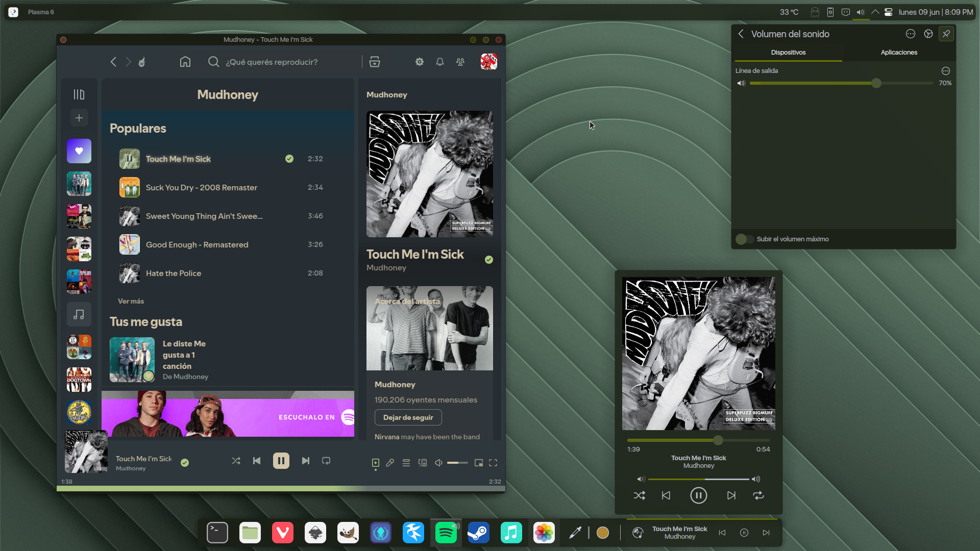The height and width of the screenshot is (551, 980).
Task: Open the terminal from the dock
Action: pyautogui.click(x=217, y=533)
